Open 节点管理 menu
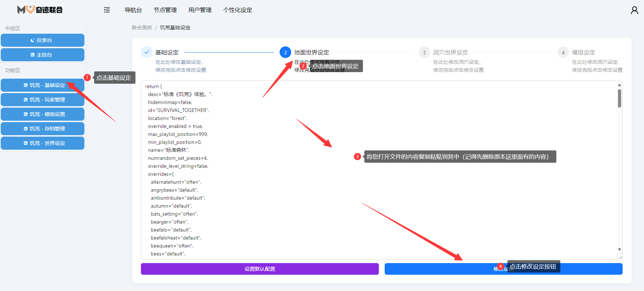Image resolution: width=644 pixels, height=291 pixels. [165, 10]
